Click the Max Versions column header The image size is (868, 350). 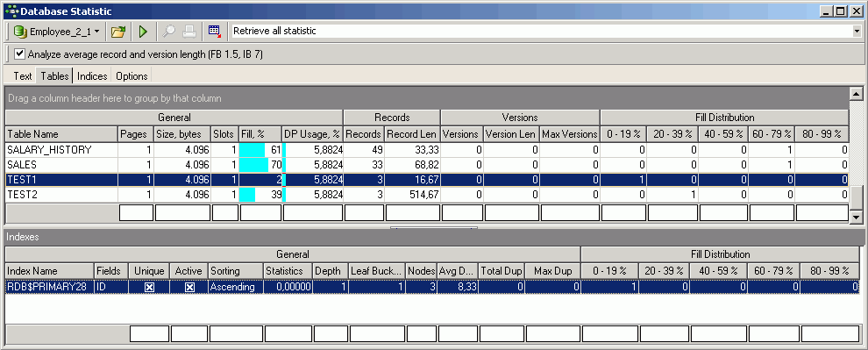point(570,134)
